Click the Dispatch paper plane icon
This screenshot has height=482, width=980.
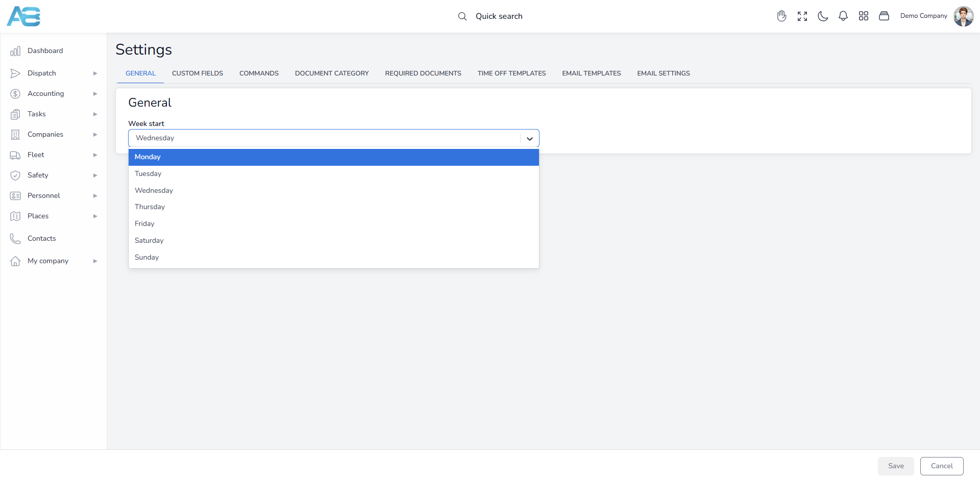click(x=15, y=73)
